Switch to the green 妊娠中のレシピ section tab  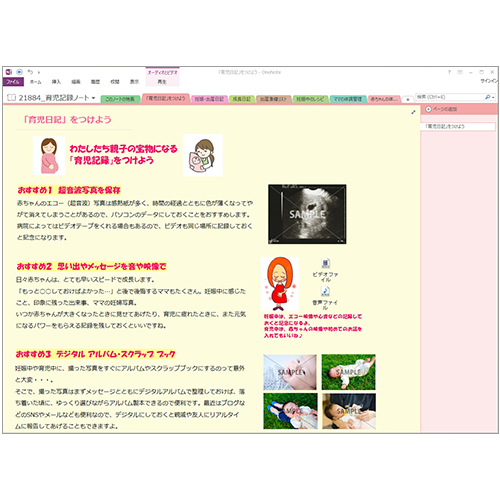pyautogui.click(x=310, y=99)
